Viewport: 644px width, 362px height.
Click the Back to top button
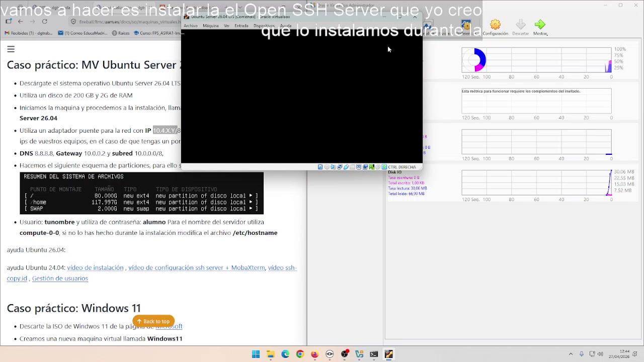click(x=153, y=321)
